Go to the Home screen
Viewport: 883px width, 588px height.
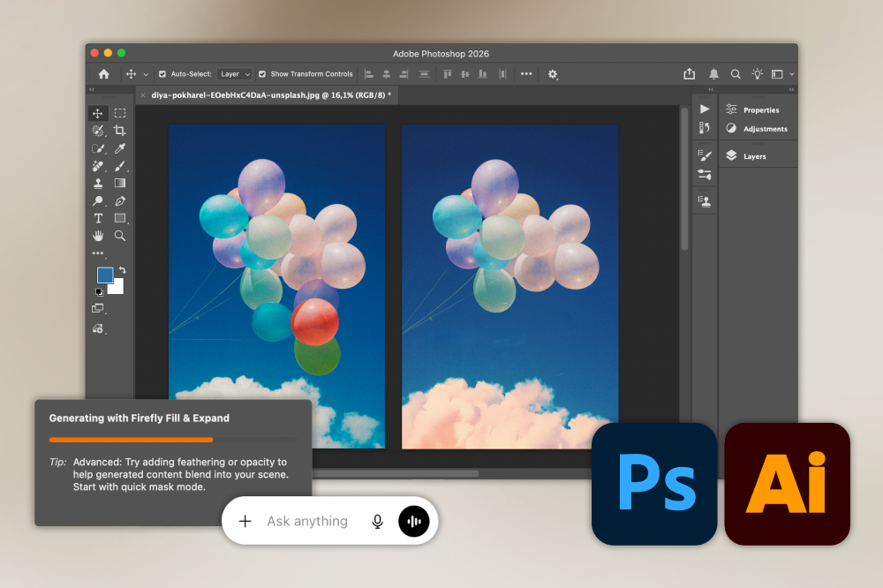[103, 74]
